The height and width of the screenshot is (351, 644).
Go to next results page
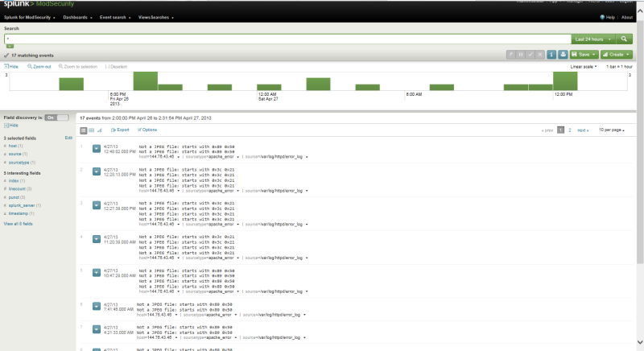(583, 130)
